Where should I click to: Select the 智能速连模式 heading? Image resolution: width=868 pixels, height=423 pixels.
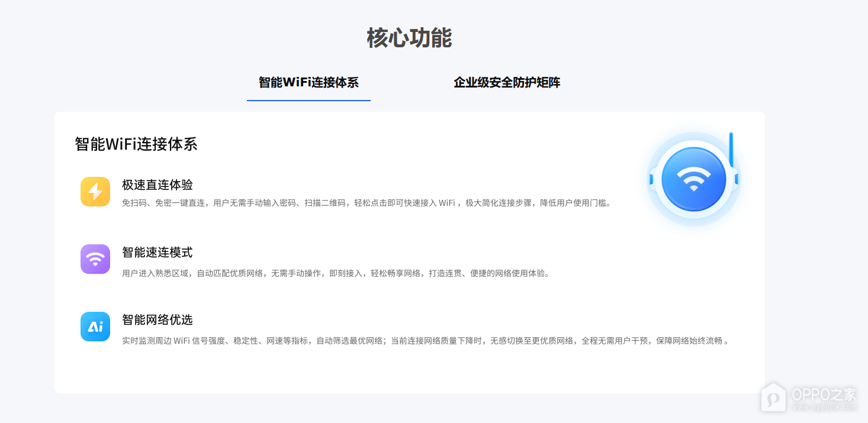coord(157,253)
